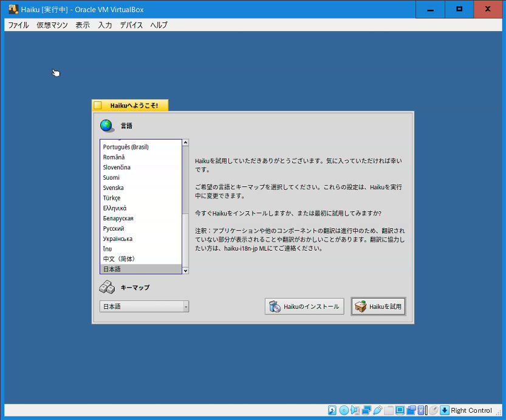Image resolution: width=506 pixels, height=420 pixels.
Task: Select 中文（简体） in language list
Action: pos(141,259)
